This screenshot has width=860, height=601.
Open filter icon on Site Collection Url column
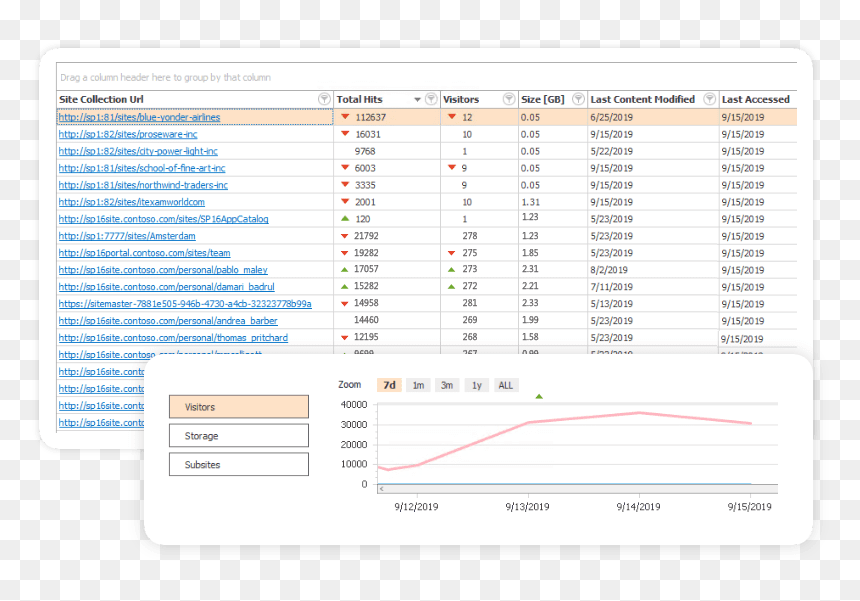point(324,99)
